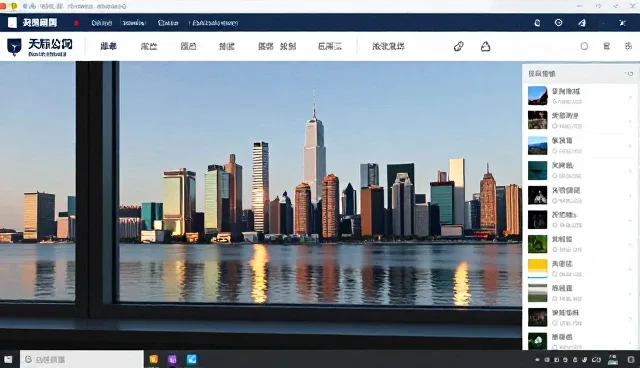The image size is (640, 368).
Task: Launch the purple taskbar application icon
Action: pyautogui.click(x=172, y=359)
